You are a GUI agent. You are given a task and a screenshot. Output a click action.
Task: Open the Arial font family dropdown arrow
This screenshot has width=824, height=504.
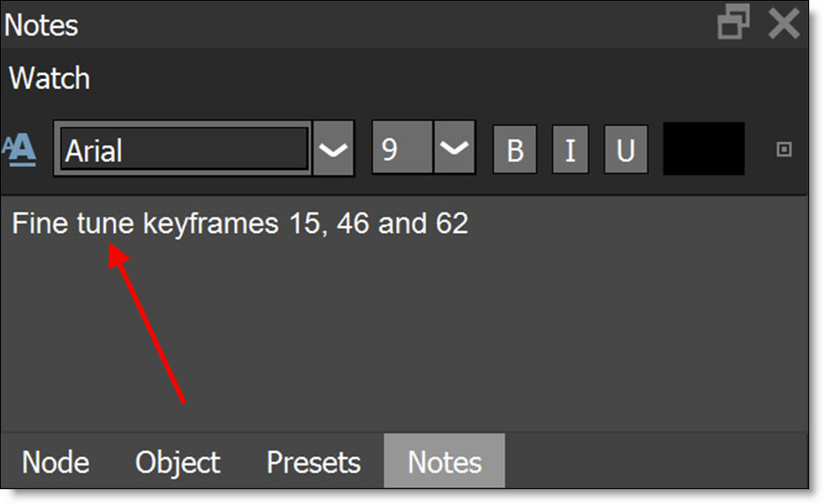pos(333,148)
